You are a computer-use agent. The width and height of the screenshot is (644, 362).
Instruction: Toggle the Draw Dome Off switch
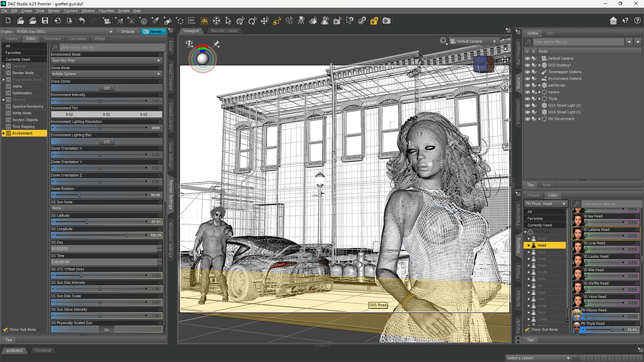(x=107, y=88)
